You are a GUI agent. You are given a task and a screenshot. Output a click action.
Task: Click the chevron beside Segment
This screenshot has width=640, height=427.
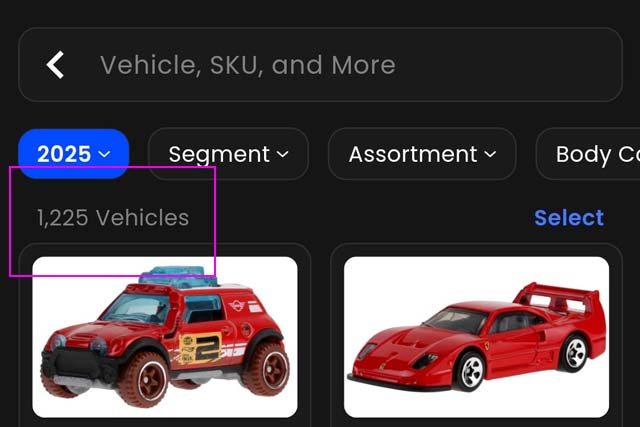point(282,154)
